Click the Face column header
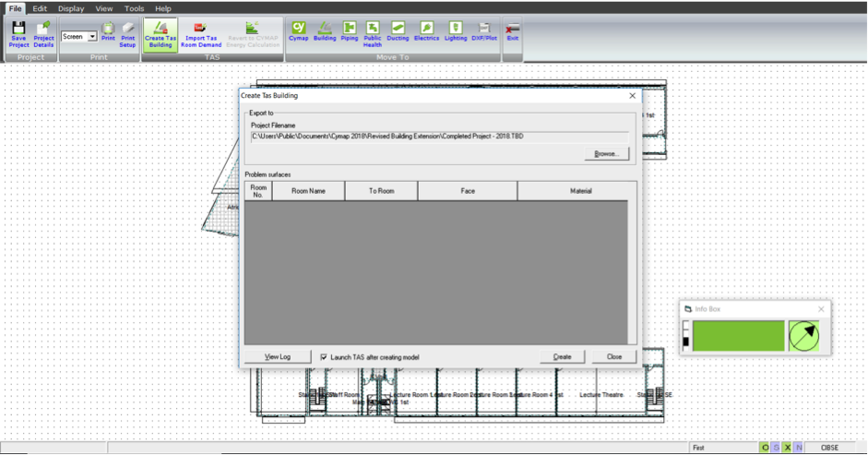Image resolution: width=868 pixels, height=455 pixels. tap(468, 191)
